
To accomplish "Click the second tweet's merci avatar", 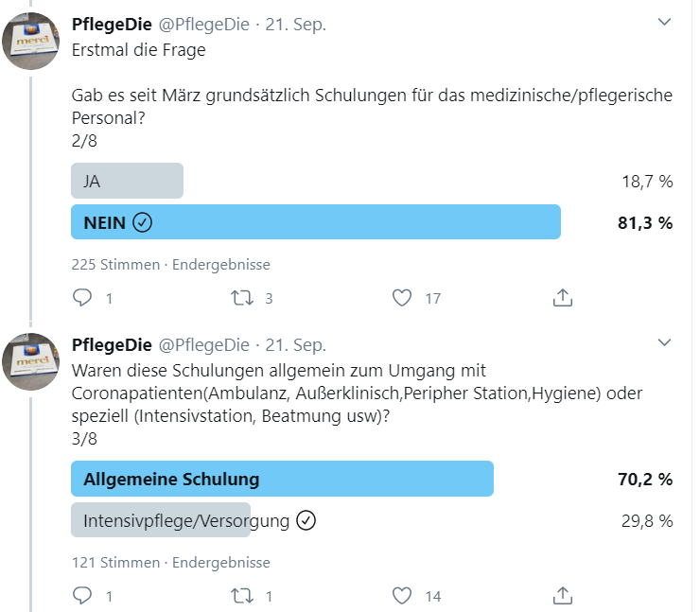I will [31, 361].
